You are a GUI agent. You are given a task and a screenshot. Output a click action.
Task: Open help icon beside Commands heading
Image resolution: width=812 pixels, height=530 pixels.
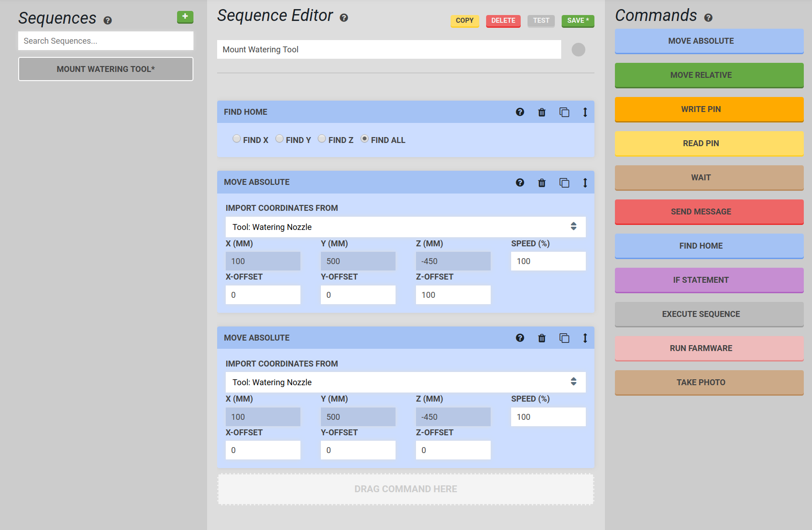pos(708,18)
